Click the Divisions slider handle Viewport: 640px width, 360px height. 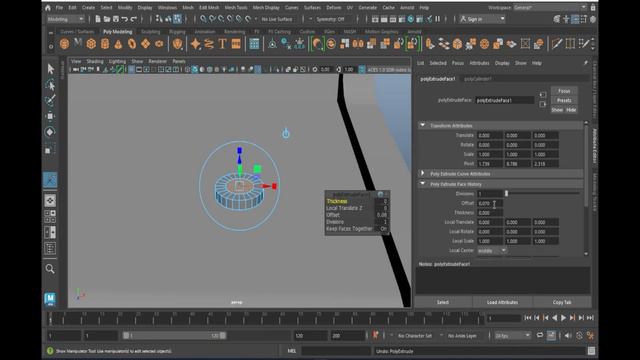pyautogui.click(x=507, y=193)
